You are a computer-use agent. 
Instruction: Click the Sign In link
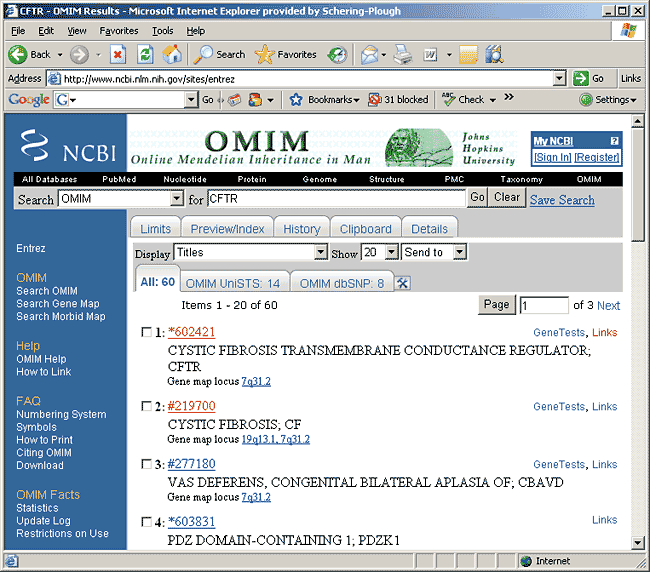click(552, 157)
